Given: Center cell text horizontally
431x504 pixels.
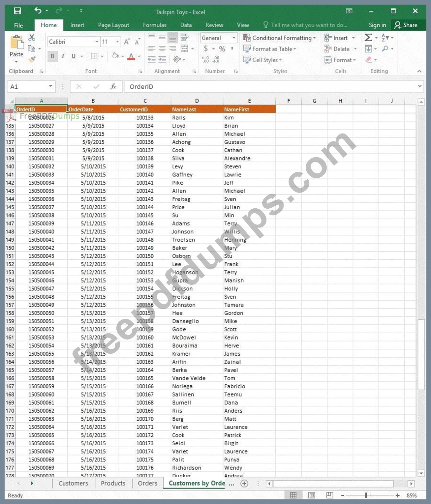Looking at the screenshot, I should click(x=162, y=49).
